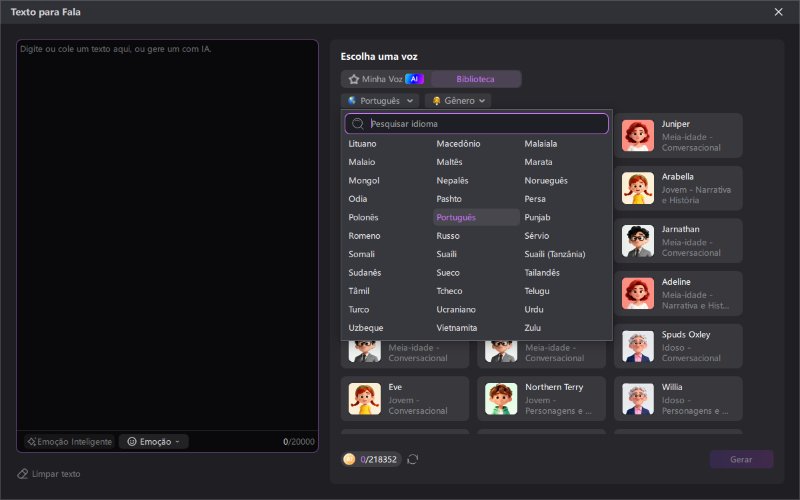
Task: Select Punjab in the language list
Action: click(537, 217)
